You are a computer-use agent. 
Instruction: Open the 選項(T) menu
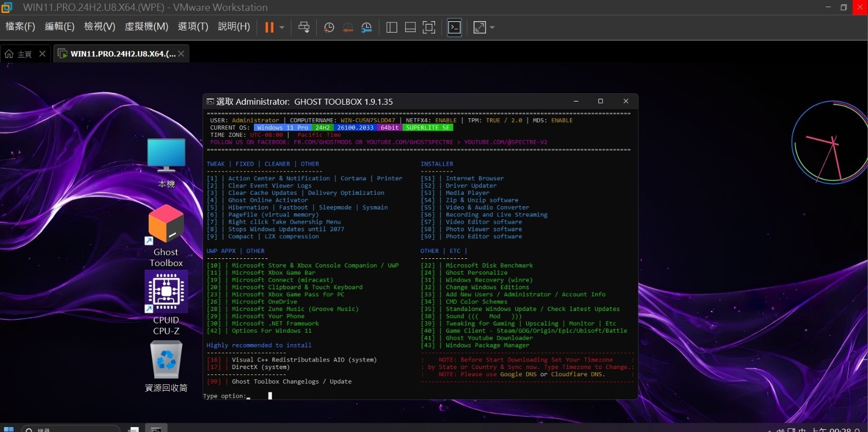tap(193, 27)
